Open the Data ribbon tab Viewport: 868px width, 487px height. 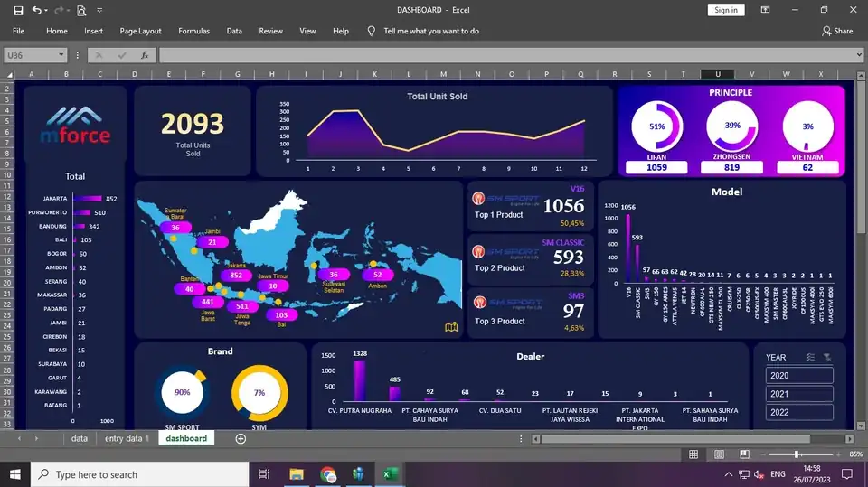tap(234, 31)
